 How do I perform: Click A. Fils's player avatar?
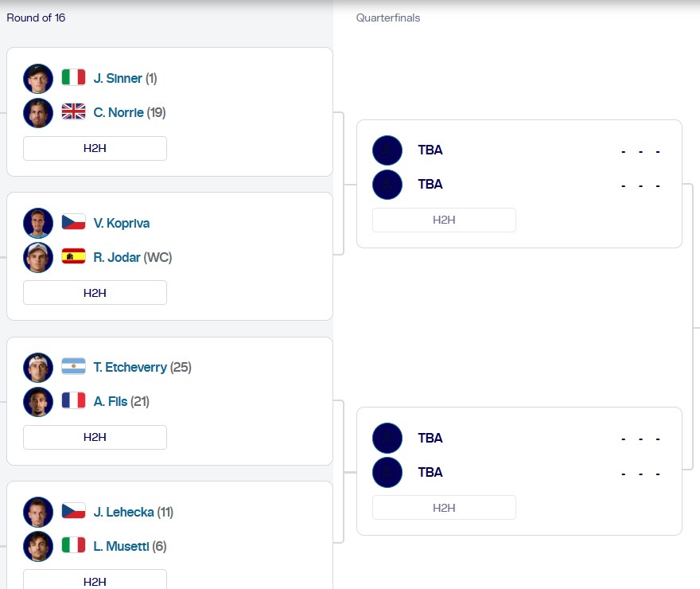click(x=38, y=402)
